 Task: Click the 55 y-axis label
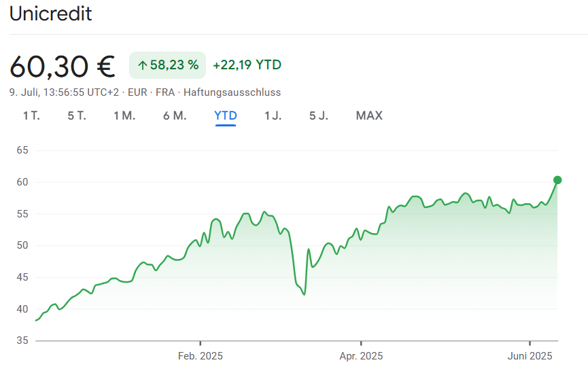pyautogui.click(x=22, y=214)
